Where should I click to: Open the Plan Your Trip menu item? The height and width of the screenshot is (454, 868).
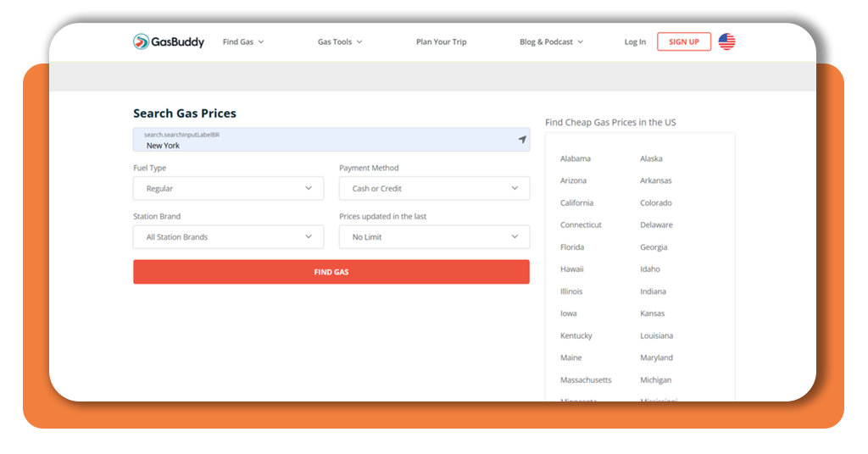click(x=441, y=42)
